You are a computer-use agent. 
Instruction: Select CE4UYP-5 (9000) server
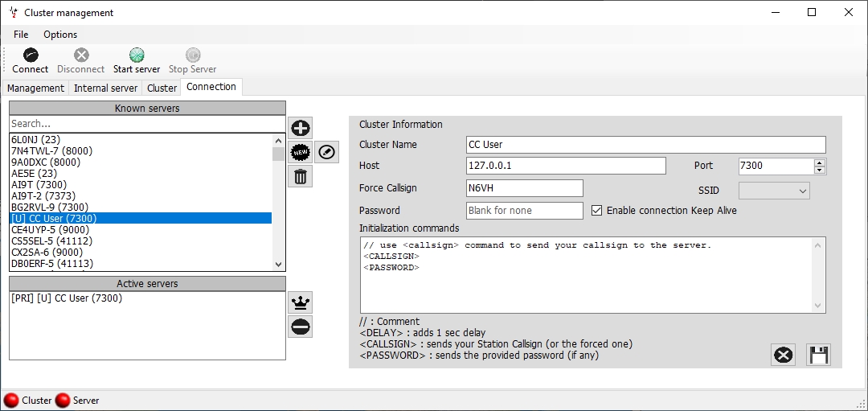[x=141, y=229]
